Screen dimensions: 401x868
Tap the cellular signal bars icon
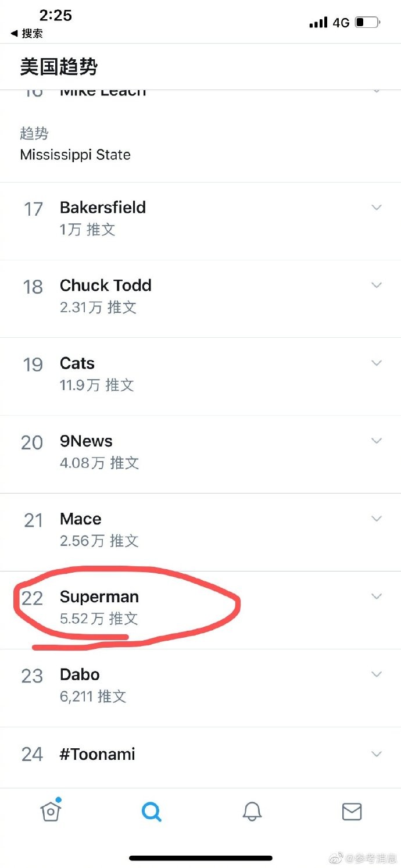point(318,23)
